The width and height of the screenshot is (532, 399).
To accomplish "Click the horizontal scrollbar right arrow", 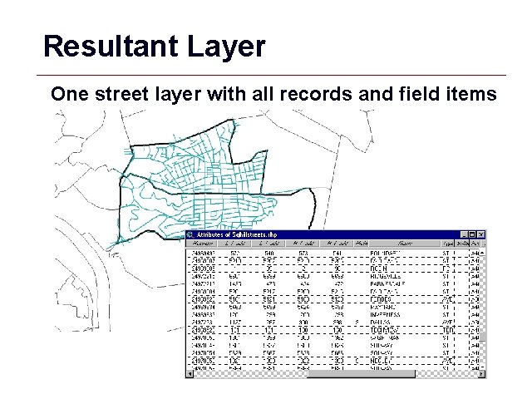I will click(x=481, y=374).
